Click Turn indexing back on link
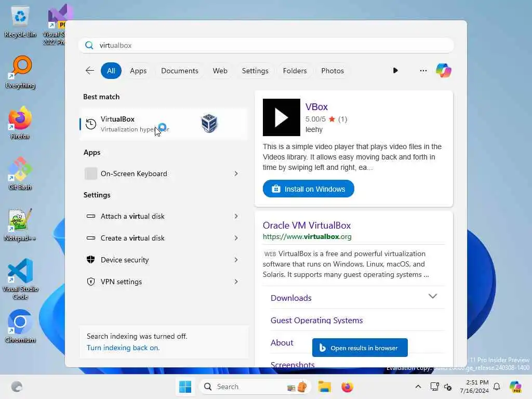The height and width of the screenshot is (399, 532). tap(123, 348)
